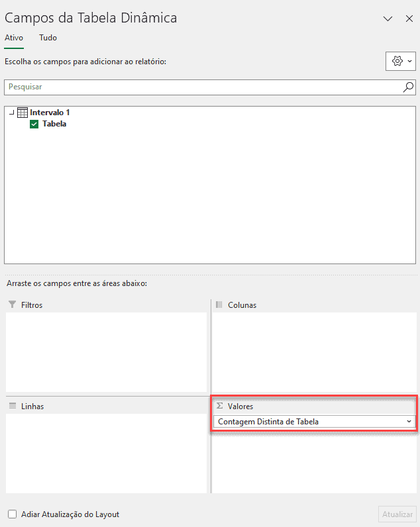Viewport: 420px width, 527px height.
Task: Click the Valores area label
Action: 240,407
